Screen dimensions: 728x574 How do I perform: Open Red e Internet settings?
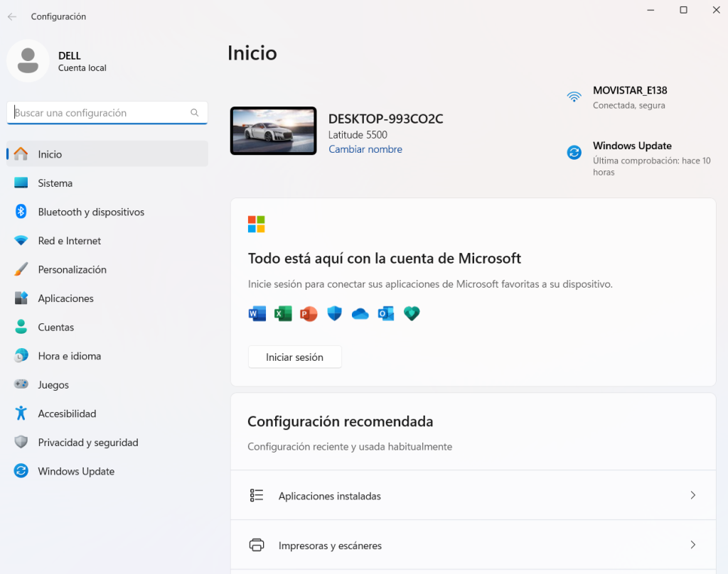107,240
